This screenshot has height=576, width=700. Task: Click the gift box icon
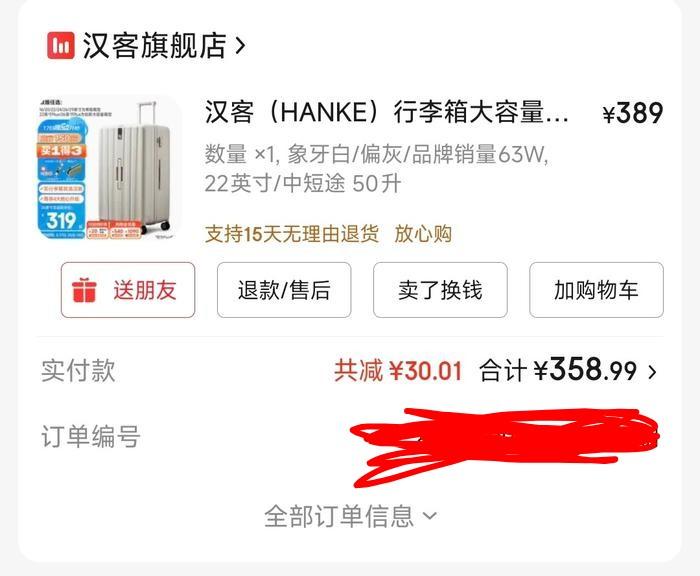pos(84,290)
